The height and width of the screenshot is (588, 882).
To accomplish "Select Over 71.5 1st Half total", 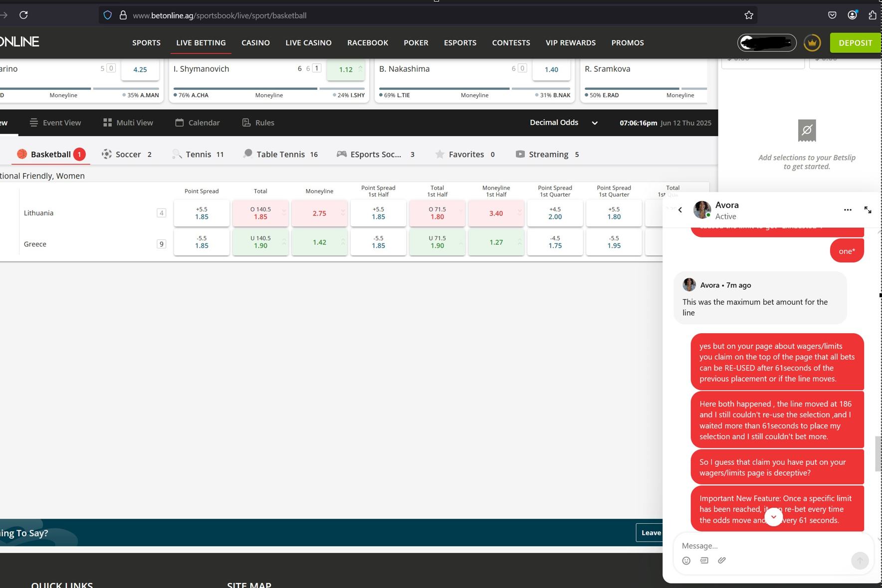I will point(437,213).
